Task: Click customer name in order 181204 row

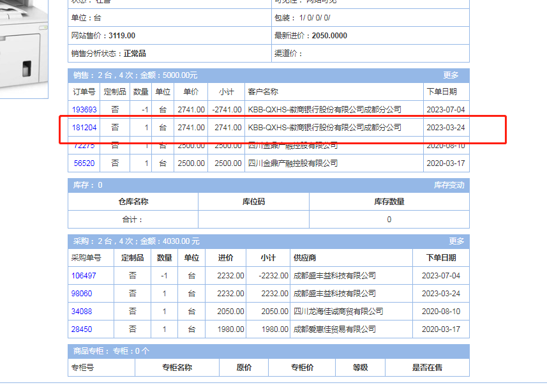Action: (x=324, y=128)
